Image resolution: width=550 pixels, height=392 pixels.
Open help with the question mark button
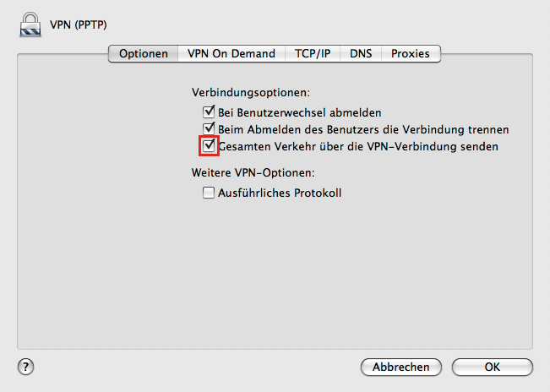point(25,367)
